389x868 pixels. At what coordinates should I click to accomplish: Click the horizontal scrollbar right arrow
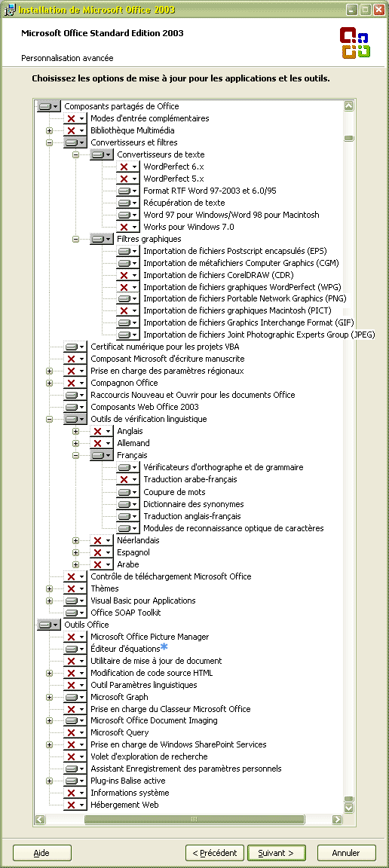pos(337,819)
